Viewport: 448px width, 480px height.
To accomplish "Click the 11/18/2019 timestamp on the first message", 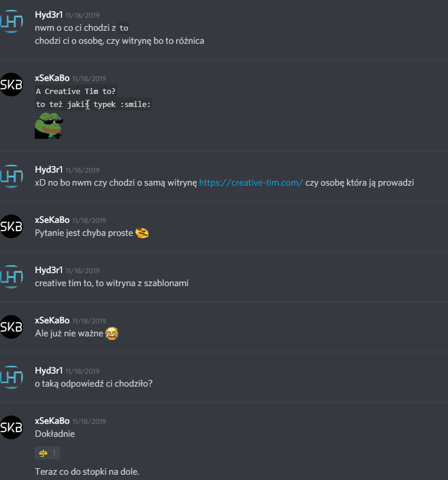I will [x=82, y=15].
